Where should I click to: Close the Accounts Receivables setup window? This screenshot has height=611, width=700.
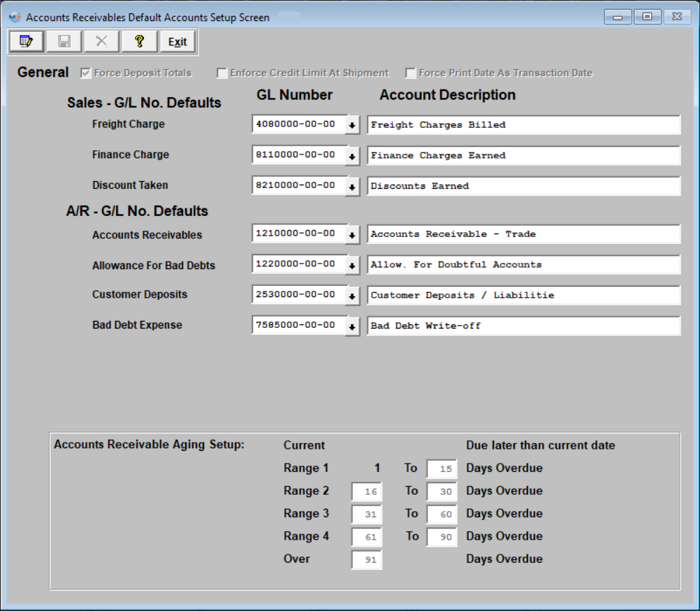tap(677, 17)
